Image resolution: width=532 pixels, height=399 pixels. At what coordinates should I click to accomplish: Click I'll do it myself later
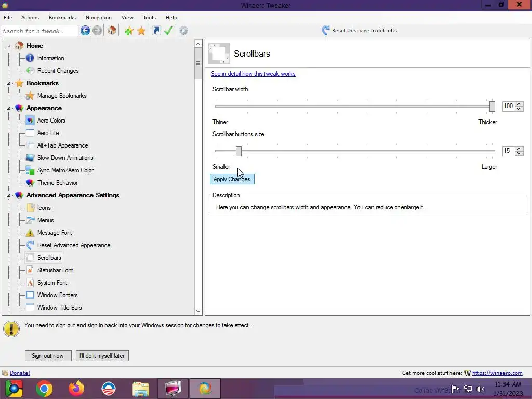(x=102, y=355)
